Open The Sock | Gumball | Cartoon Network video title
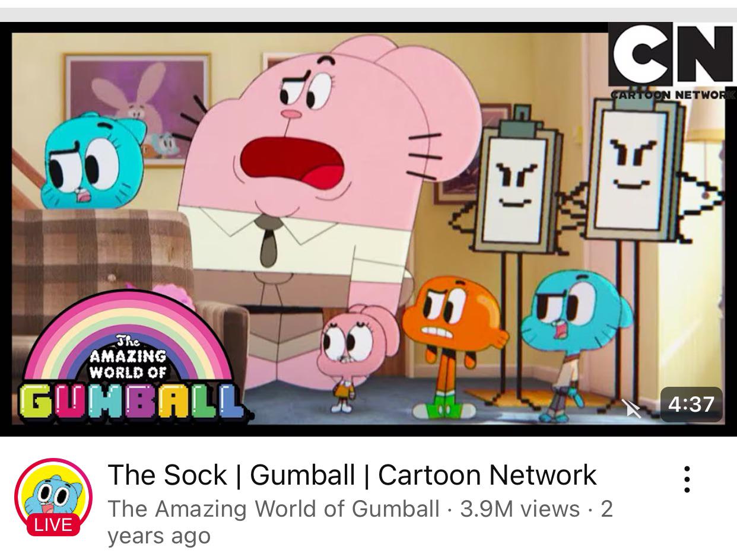This screenshot has height=560, width=737. click(x=352, y=475)
